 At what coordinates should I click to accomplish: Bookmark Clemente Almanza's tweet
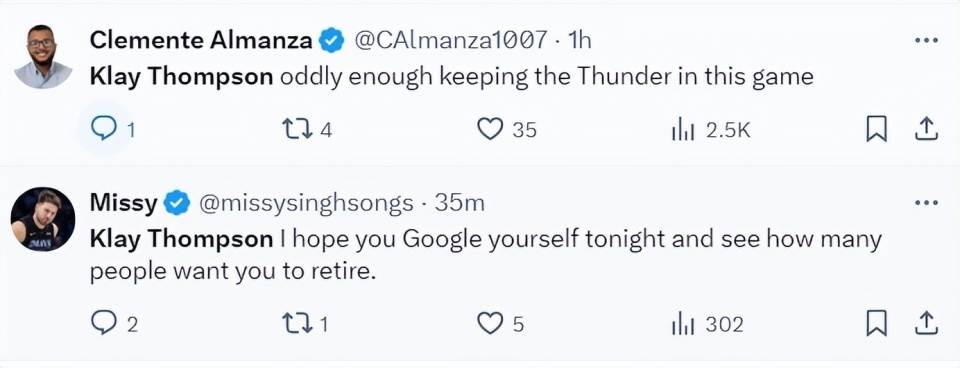876,130
